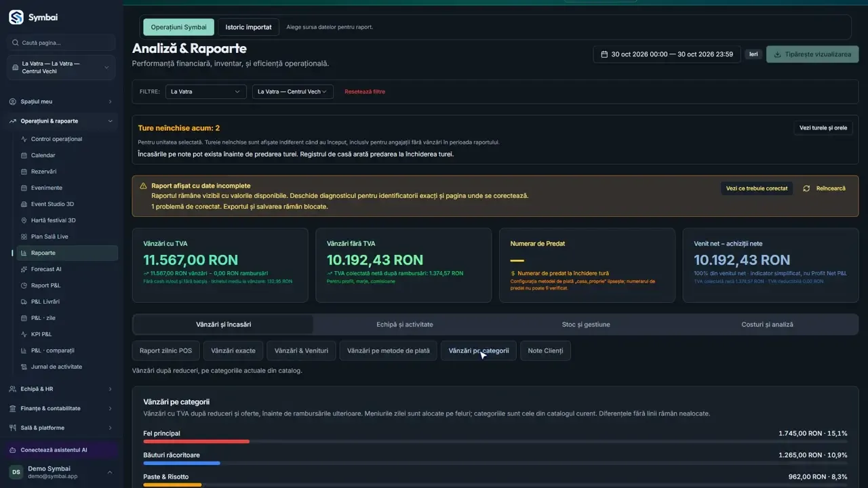Click the P&L Livrări icon
Screen dimensions: 868x488
pos(24,302)
